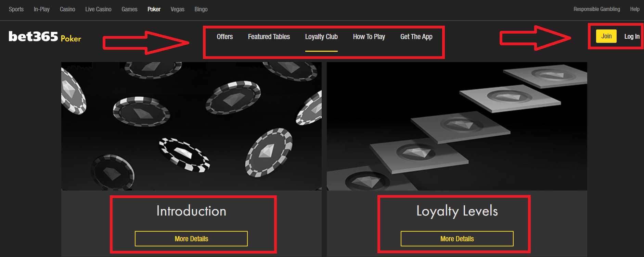This screenshot has height=257, width=644.
Task: Open the How To Play tab
Action: point(369,37)
